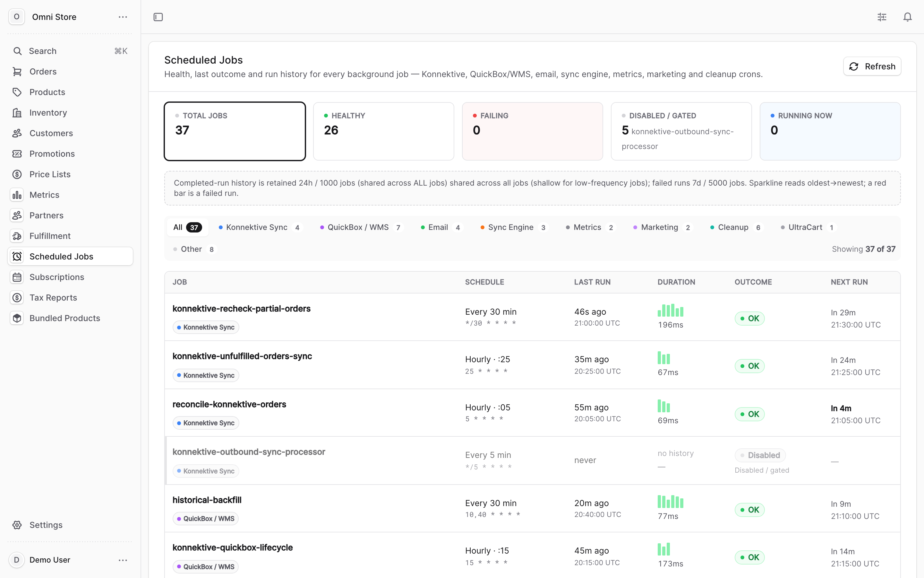924x578 pixels.
Task: Click the Price Lists dollar icon
Action: pyautogui.click(x=17, y=174)
